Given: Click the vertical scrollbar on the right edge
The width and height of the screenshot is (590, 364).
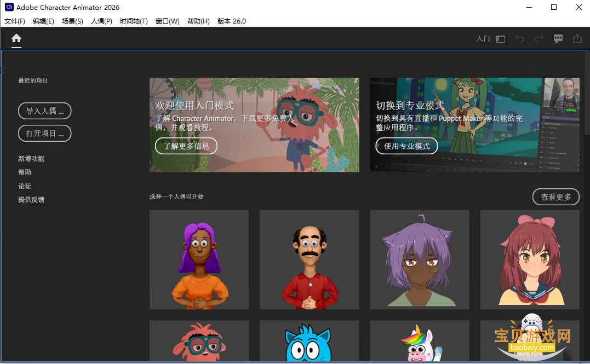Looking at the screenshot, I should tap(587, 93).
